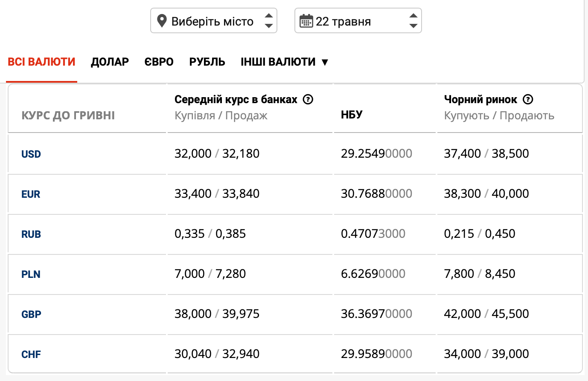Switch to the ЄВРО tab
This screenshot has width=588, height=381.
[159, 62]
